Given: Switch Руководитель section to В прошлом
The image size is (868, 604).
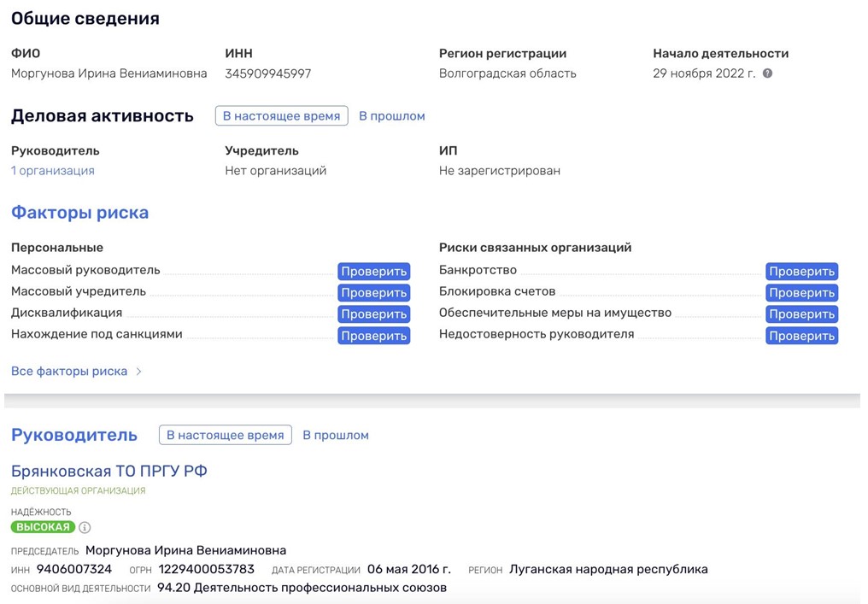Looking at the screenshot, I should pyautogui.click(x=336, y=435).
